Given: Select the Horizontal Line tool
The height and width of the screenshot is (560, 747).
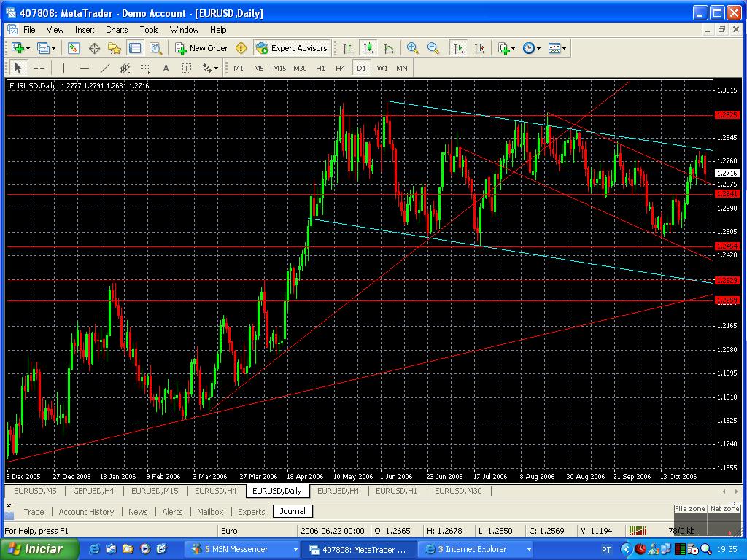Looking at the screenshot, I should point(84,68).
